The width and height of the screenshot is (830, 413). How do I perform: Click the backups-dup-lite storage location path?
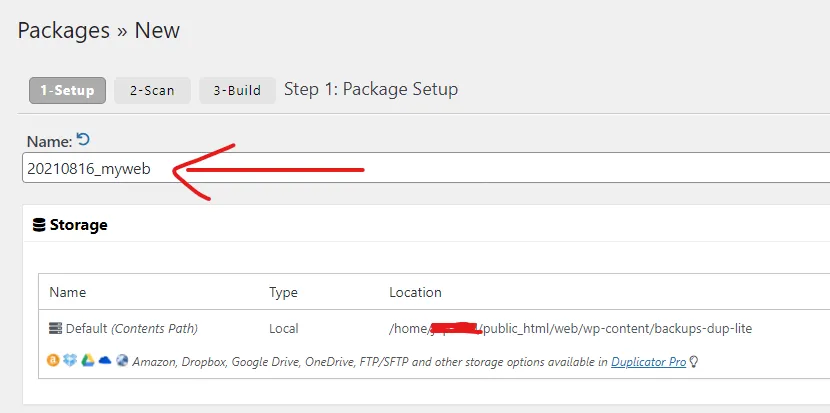pos(571,328)
